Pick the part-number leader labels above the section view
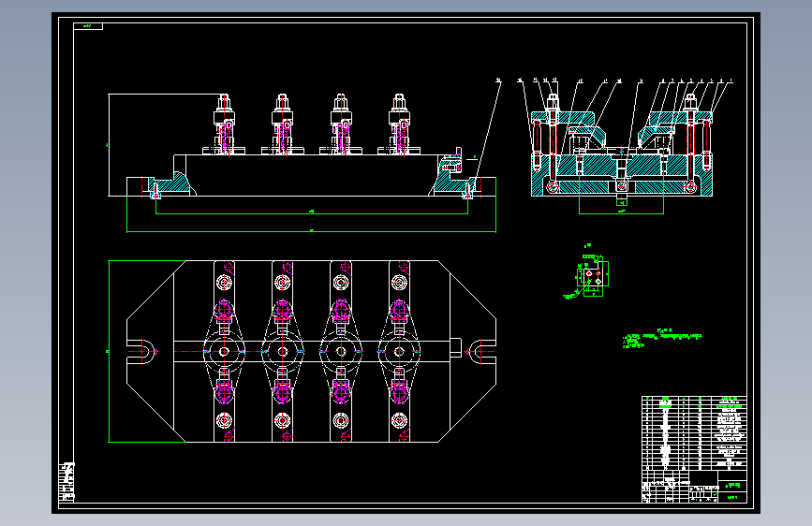 pos(614,80)
